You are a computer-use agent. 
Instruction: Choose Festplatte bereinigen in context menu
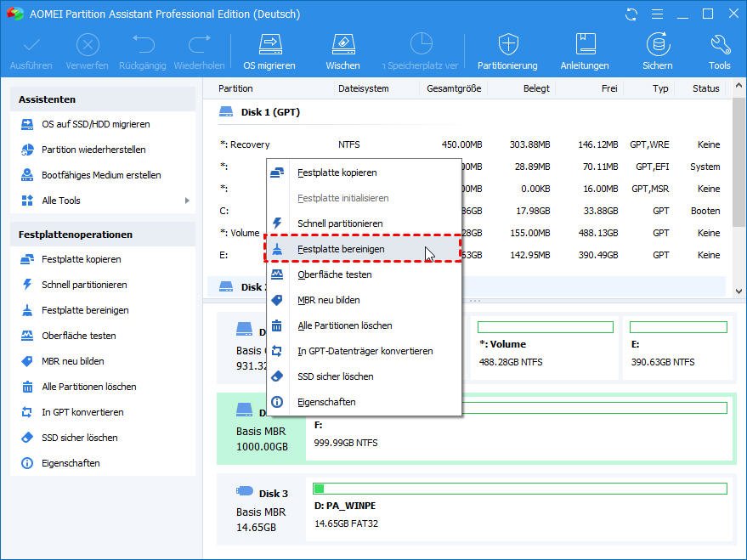tap(341, 249)
